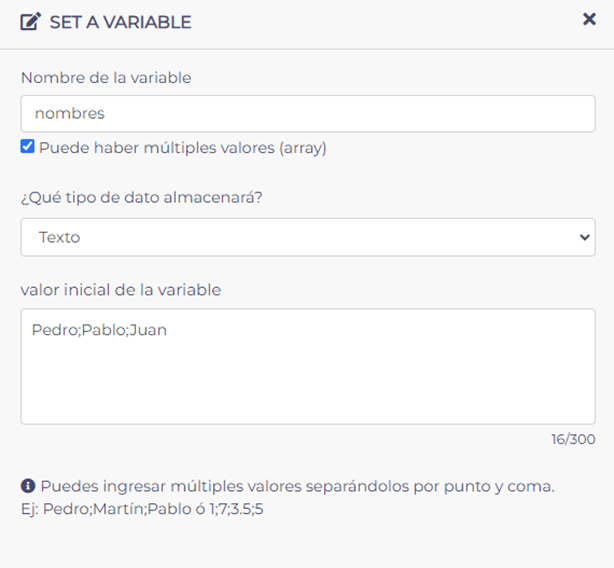
Task: Click the 16/300 character counter
Action: tap(572, 440)
